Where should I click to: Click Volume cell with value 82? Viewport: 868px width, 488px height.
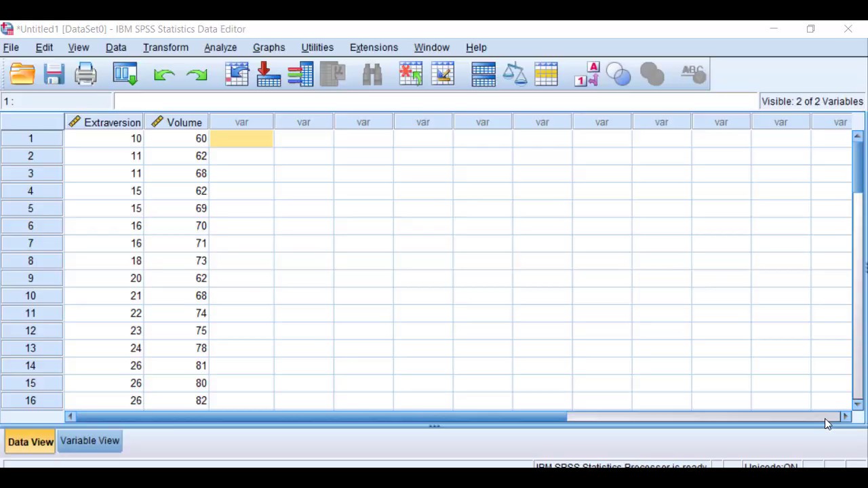(177, 401)
